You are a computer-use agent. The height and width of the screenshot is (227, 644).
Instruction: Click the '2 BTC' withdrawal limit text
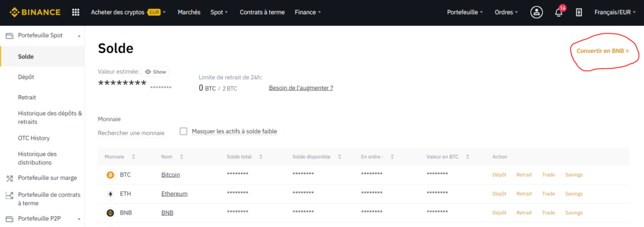(230, 88)
